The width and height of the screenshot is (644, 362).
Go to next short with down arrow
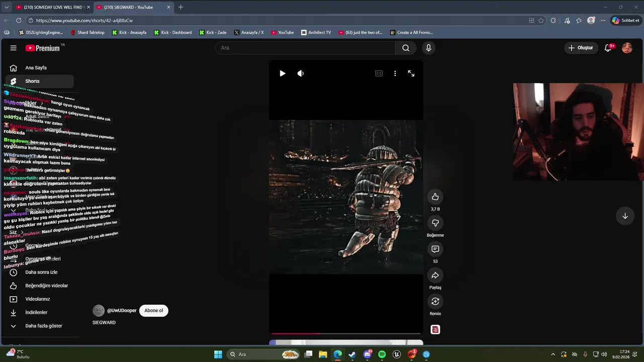pos(625,216)
